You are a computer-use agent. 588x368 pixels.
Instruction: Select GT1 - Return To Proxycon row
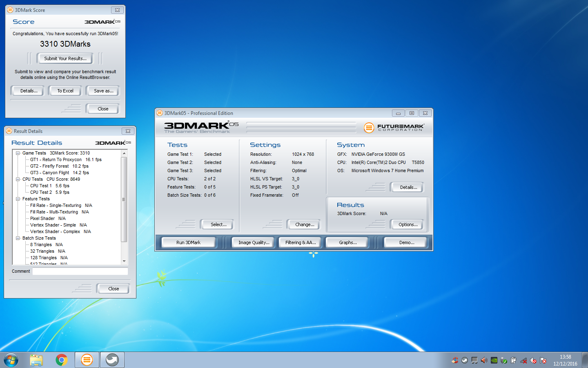(66, 160)
